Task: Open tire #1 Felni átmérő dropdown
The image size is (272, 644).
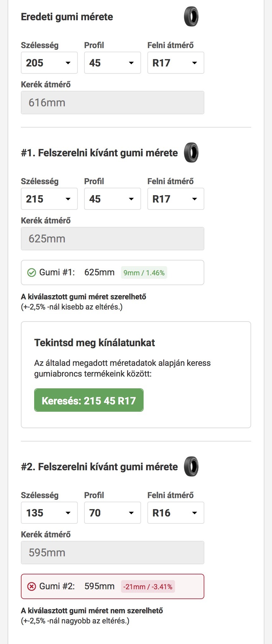Action: click(x=176, y=199)
